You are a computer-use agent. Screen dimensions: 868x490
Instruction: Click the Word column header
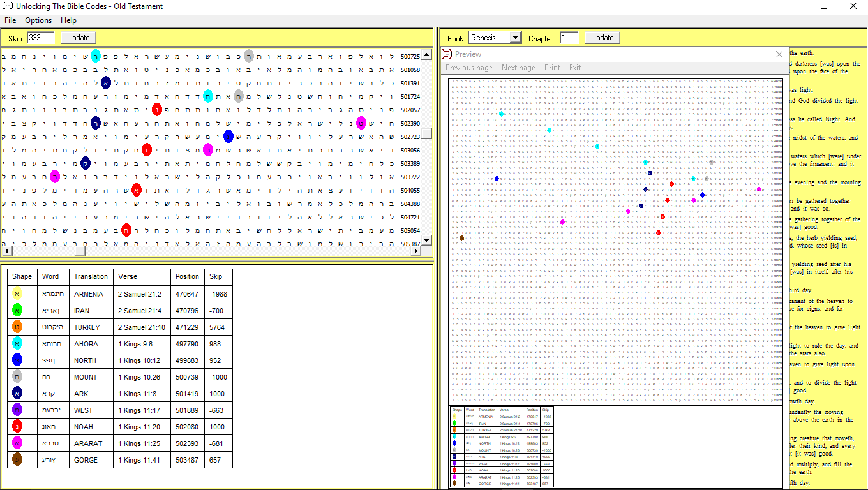54,277
